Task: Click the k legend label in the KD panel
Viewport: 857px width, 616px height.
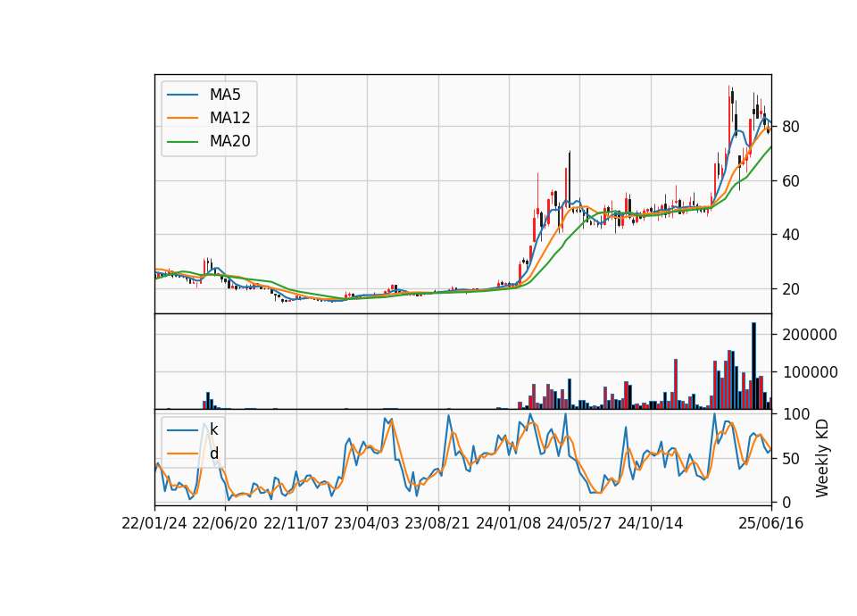Action: tap(213, 429)
